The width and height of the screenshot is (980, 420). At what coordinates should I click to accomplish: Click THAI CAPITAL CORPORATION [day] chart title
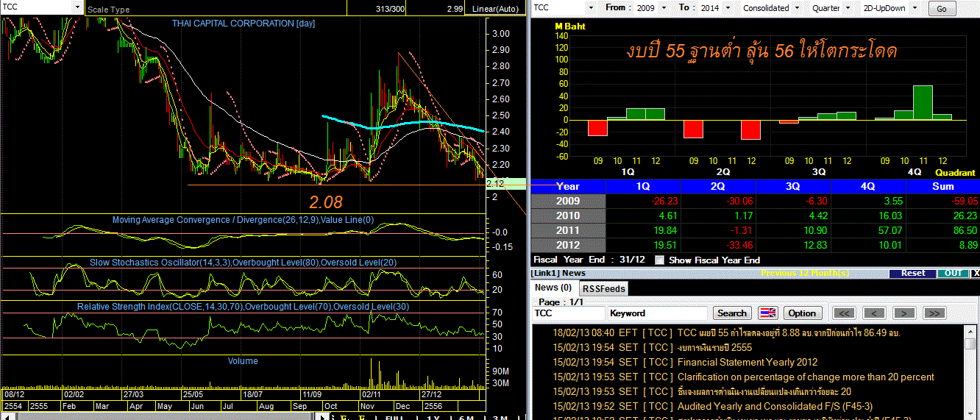pos(244,24)
